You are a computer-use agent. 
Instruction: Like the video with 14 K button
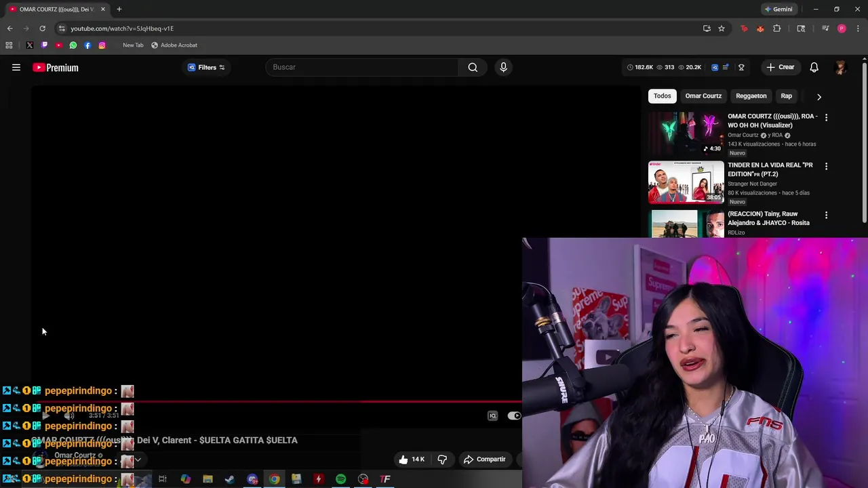(x=412, y=460)
